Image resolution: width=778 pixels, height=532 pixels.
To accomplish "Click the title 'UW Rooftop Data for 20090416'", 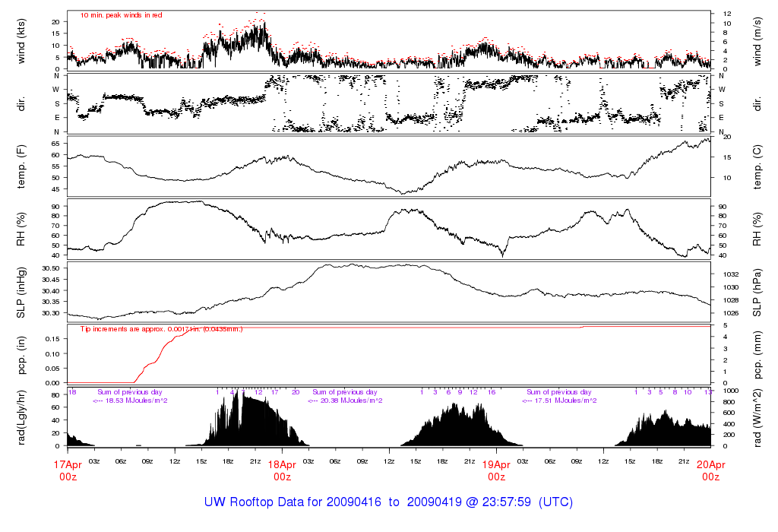I will click(x=293, y=502).
